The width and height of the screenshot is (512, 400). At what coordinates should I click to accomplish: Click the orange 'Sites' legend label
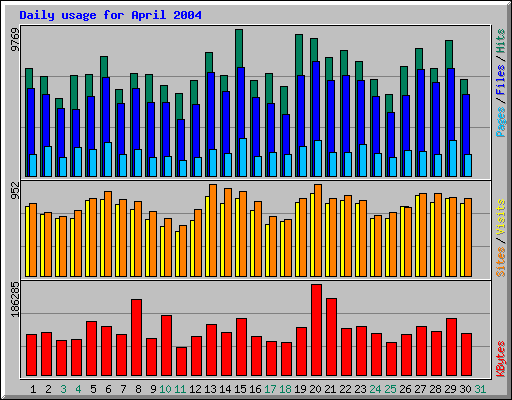tap(500, 262)
